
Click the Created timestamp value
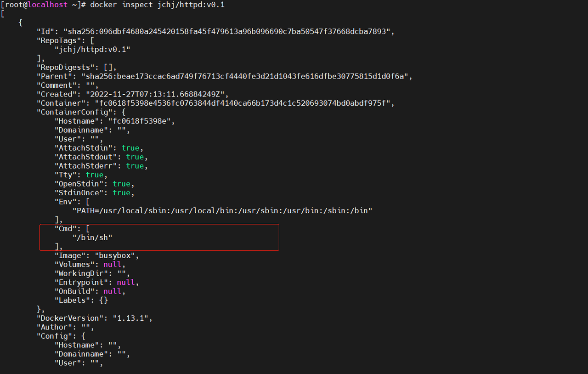tap(157, 94)
